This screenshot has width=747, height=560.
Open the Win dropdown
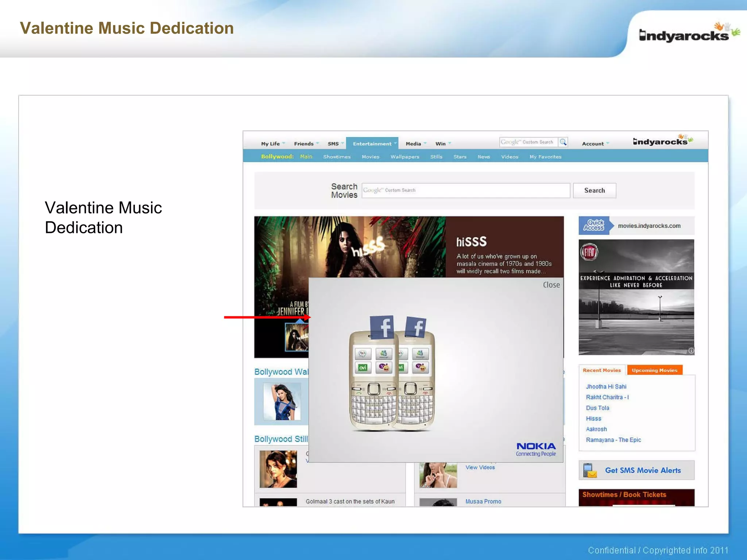pyautogui.click(x=443, y=144)
